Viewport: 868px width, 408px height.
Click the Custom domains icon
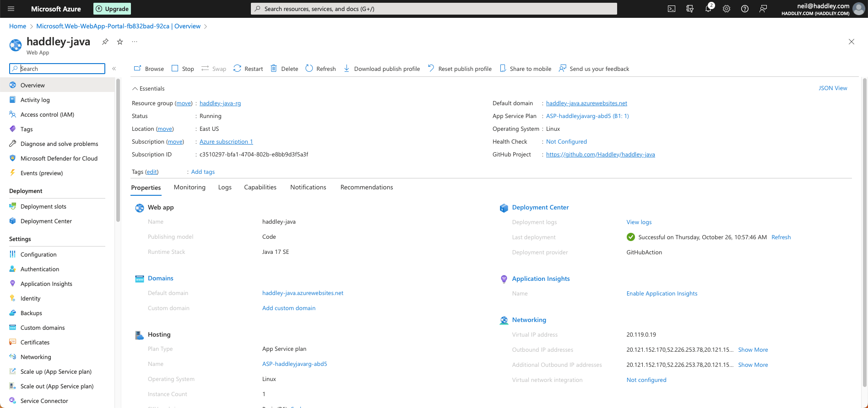[x=13, y=327]
